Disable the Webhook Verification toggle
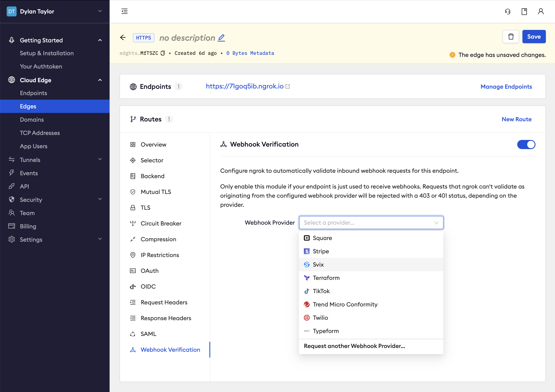Image resolution: width=555 pixels, height=392 pixels. (526, 144)
